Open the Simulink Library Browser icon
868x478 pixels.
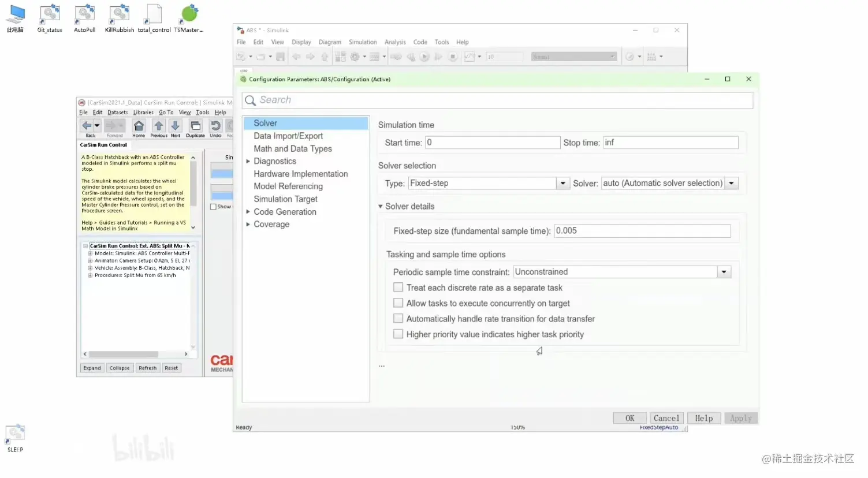pyautogui.click(x=340, y=57)
